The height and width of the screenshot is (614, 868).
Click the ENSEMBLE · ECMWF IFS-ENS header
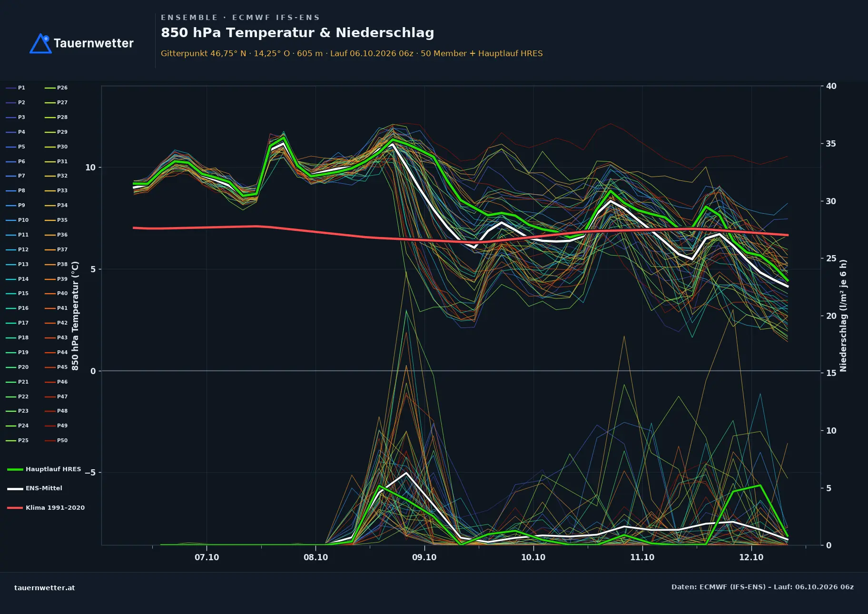pos(240,18)
